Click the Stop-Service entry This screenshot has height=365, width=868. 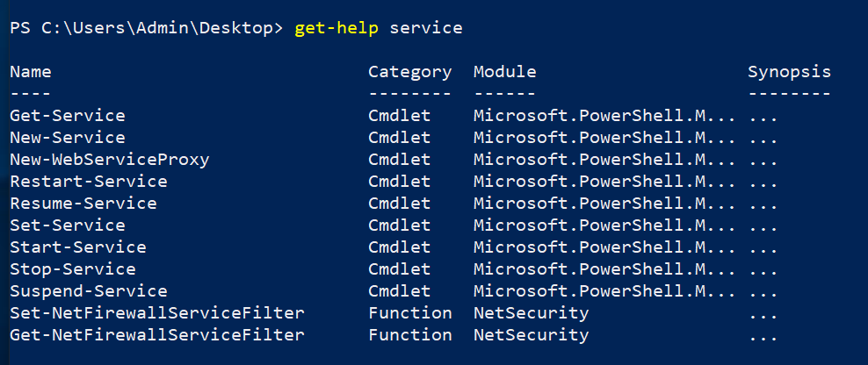73,269
